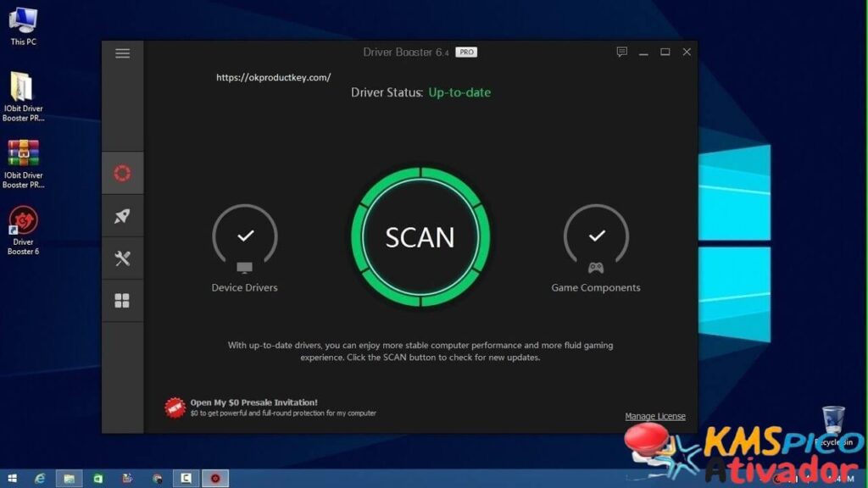The height and width of the screenshot is (488, 868).
Task: Open the Boost rocket sidebar icon
Action: [x=122, y=216]
